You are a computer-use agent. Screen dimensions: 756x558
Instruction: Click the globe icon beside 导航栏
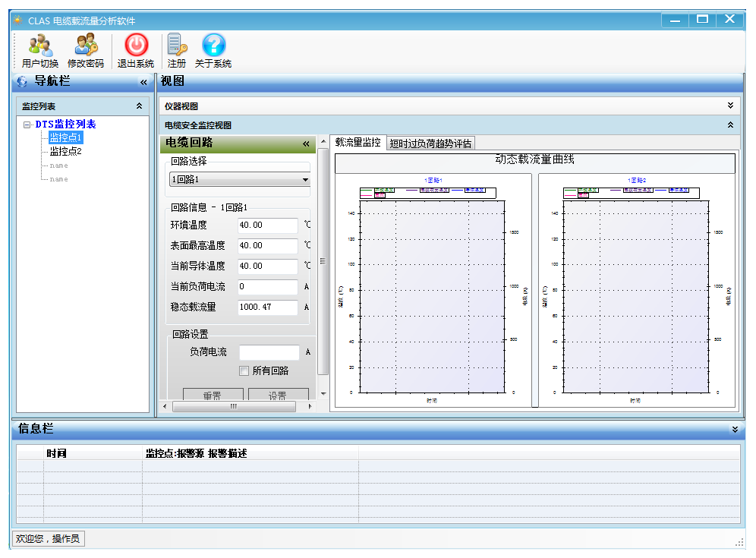(22, 82)
